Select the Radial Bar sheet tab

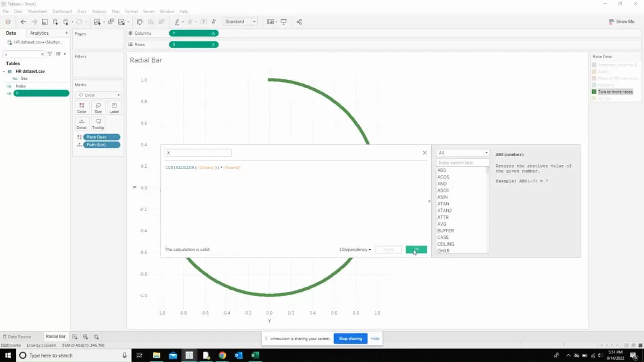(x=56, y=336)
